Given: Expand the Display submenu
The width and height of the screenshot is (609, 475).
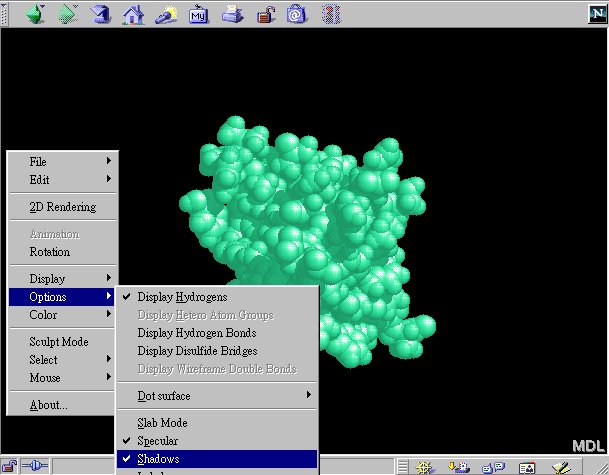Looking at the screenshot, I should [63, 279].
